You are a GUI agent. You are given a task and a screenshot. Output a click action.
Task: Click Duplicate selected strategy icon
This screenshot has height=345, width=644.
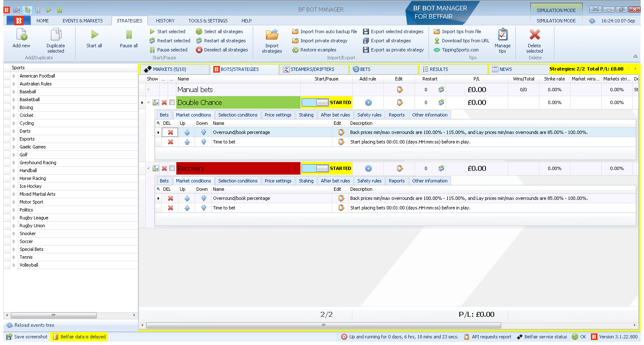(56, 35)
